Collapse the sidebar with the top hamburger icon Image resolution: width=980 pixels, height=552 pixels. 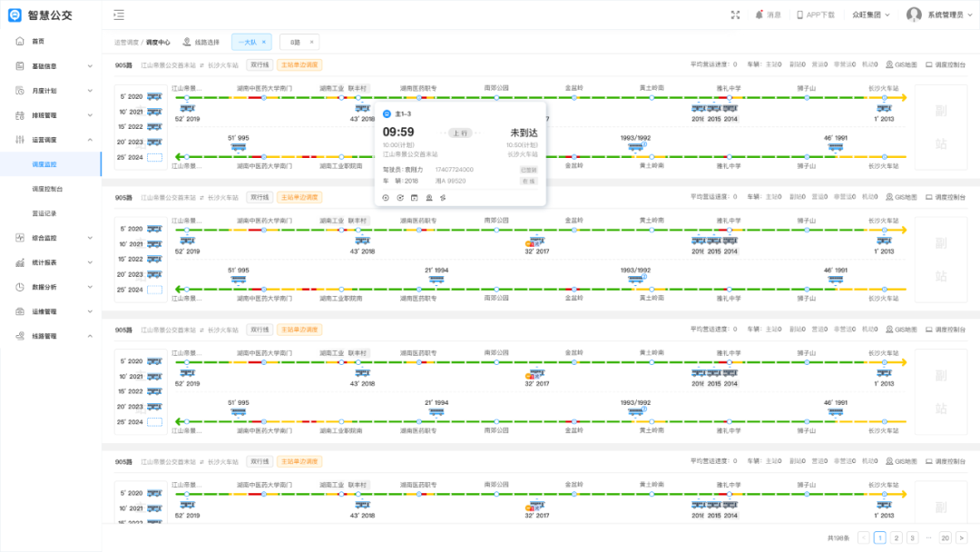tap(119, 15)
